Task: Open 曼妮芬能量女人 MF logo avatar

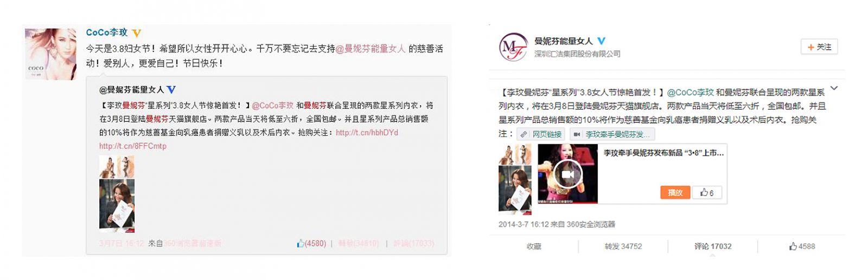Action: (513, 47)
